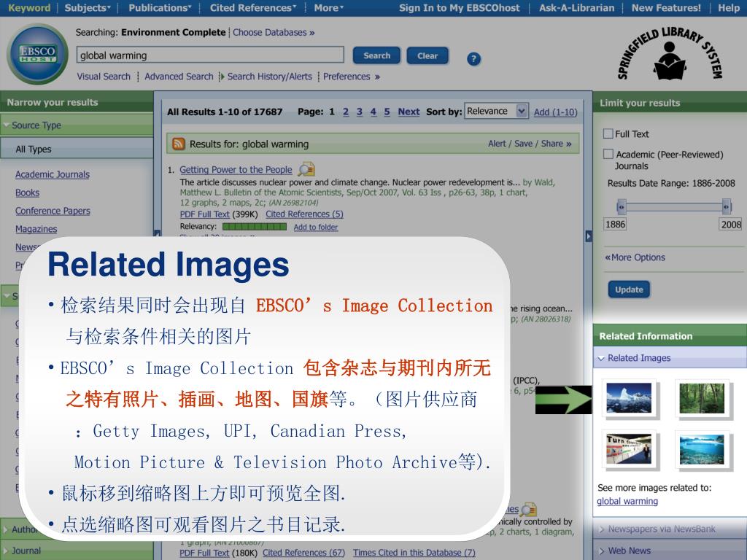The image size is (747, 560).
Task: Click the Springfield Library System logo
Action: coord(670,54)
